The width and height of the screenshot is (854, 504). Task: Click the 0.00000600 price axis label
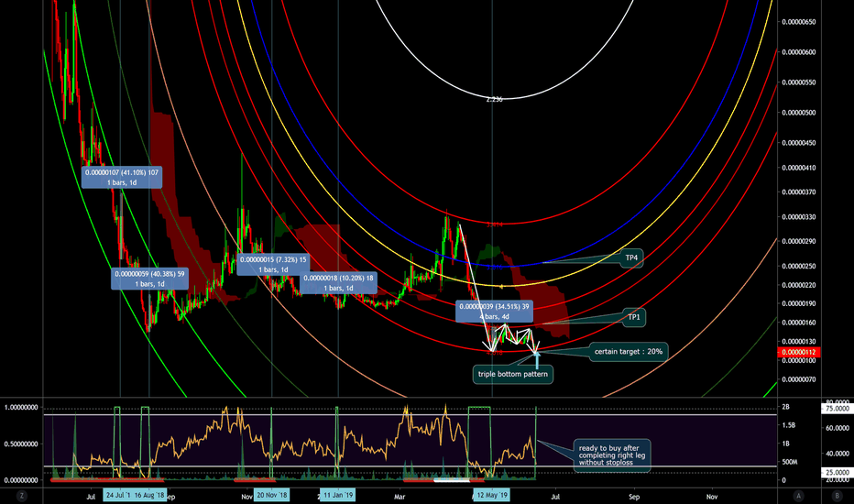tap(798, 52)
